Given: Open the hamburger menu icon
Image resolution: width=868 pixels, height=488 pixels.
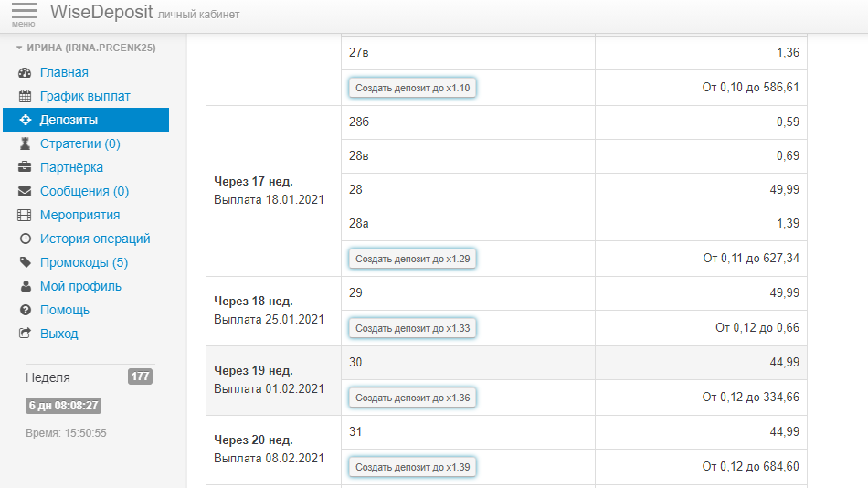Looking at the screenshot, I should point(24,13).
